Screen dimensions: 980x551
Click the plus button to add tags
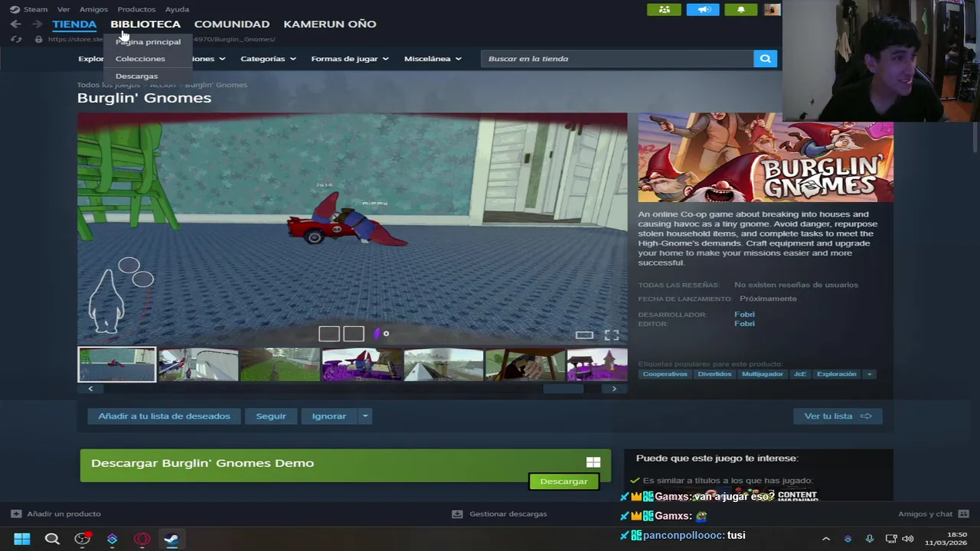click(869, 374)
